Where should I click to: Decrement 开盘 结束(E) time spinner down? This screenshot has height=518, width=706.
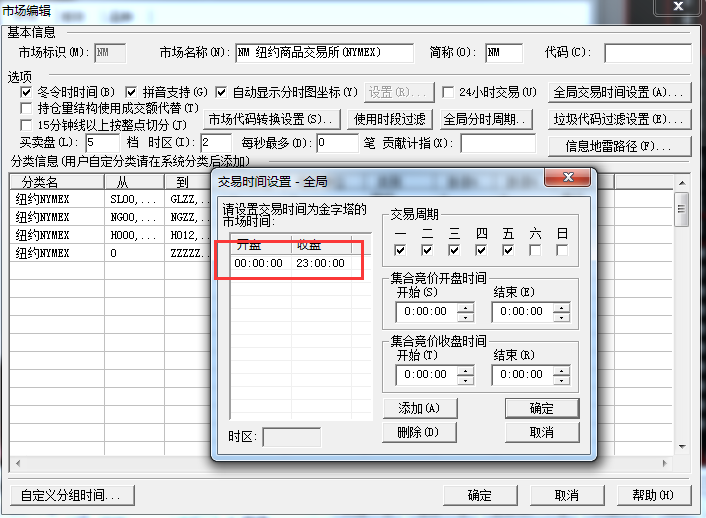[x=561, y=317]
